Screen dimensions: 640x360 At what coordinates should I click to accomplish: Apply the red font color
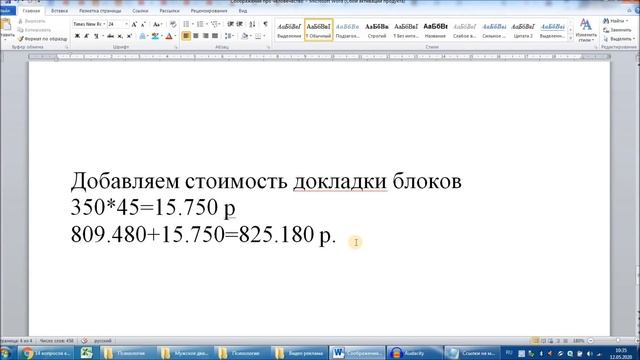pyautogui.click(x=169, y=36)
